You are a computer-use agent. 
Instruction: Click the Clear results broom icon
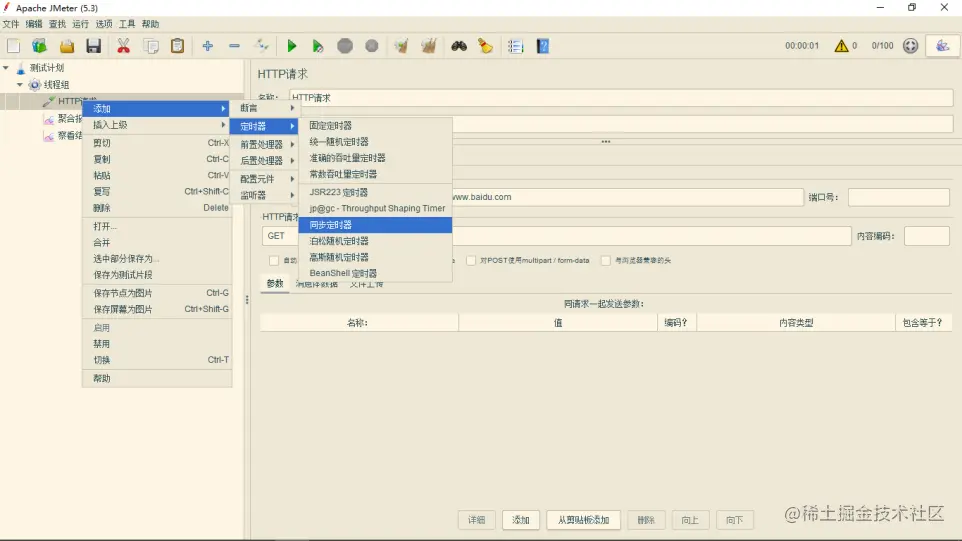[x=401, y=46]
